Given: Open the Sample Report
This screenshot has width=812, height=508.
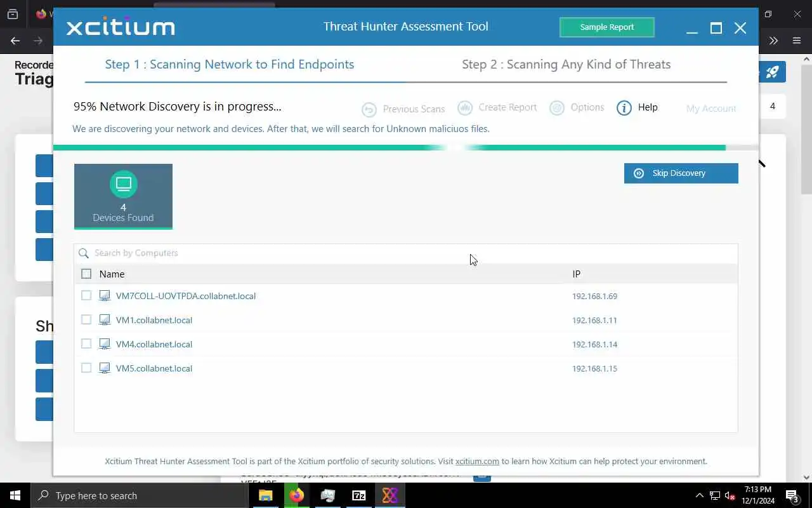Looking at the screenshot, I should pos(606,27).
